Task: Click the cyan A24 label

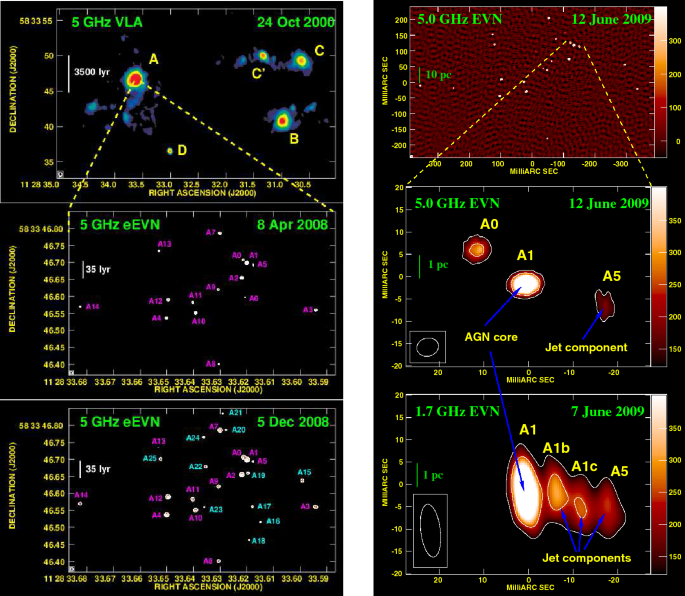Action: coord(193,438)
